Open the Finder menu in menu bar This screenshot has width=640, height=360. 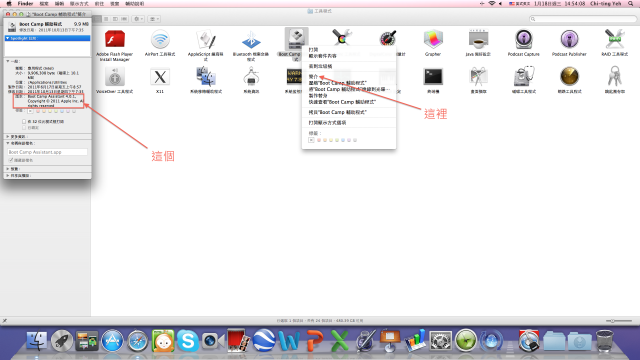click(25, 3)
